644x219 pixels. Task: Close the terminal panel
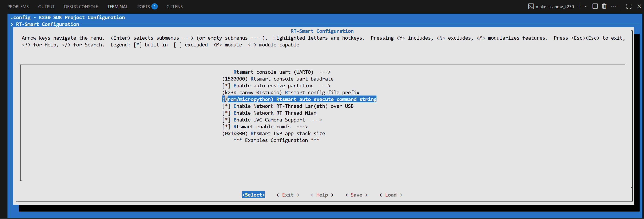(x=639, y=7)
